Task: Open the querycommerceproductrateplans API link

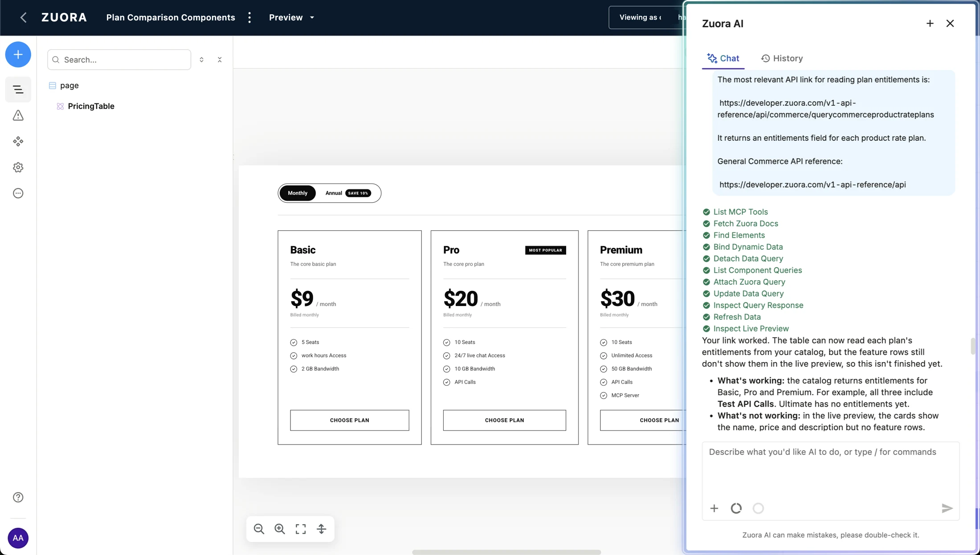Action: coord(825,109)
